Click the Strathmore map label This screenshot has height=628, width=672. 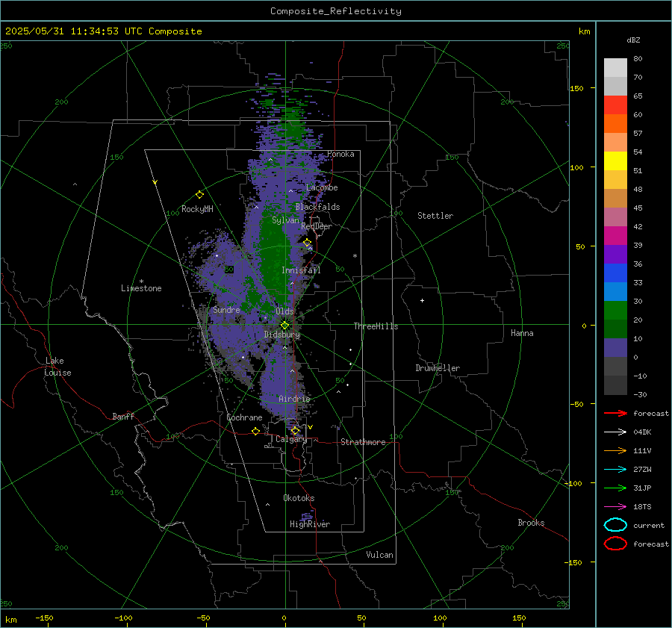coord(363,442)
